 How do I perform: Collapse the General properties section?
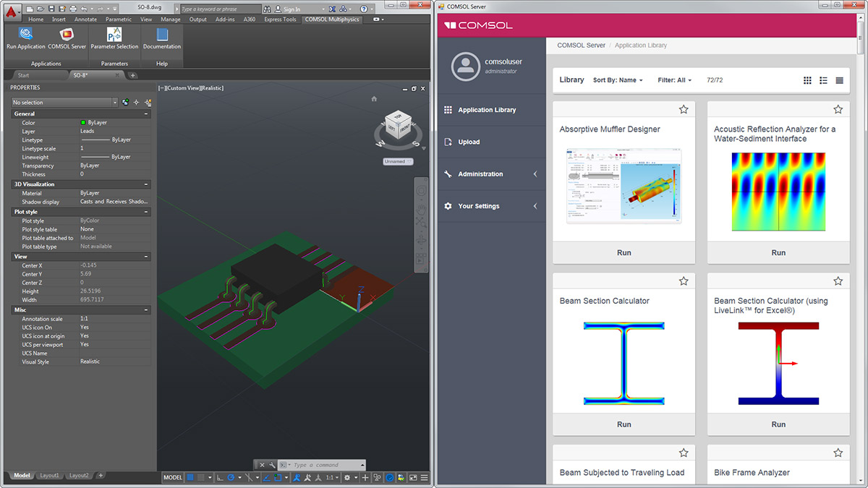pyautogui.click(x=147, y=114)
